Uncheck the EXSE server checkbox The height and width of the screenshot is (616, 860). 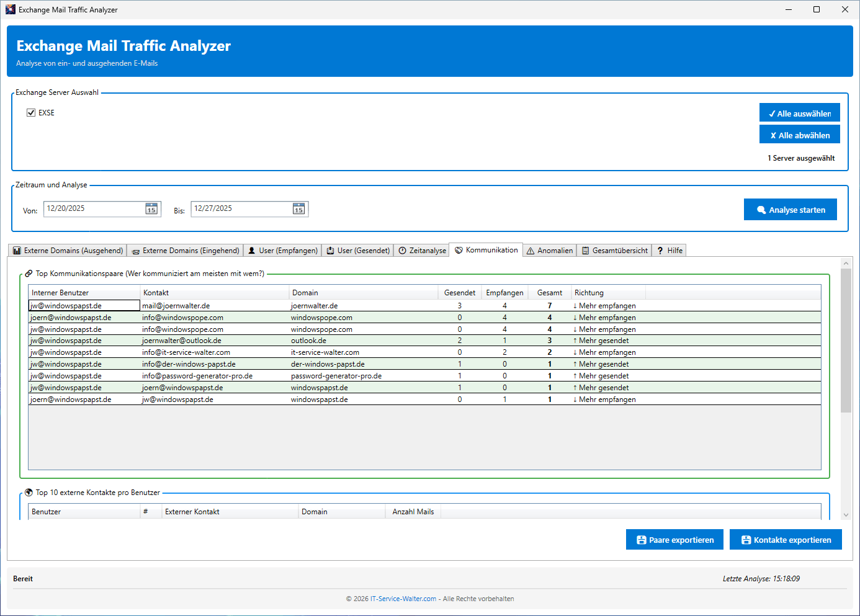(31, 113)
